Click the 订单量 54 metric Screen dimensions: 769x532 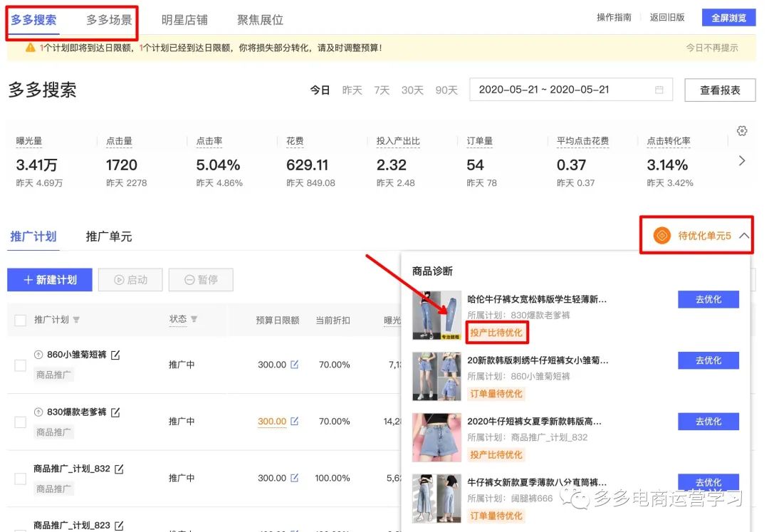481,162
